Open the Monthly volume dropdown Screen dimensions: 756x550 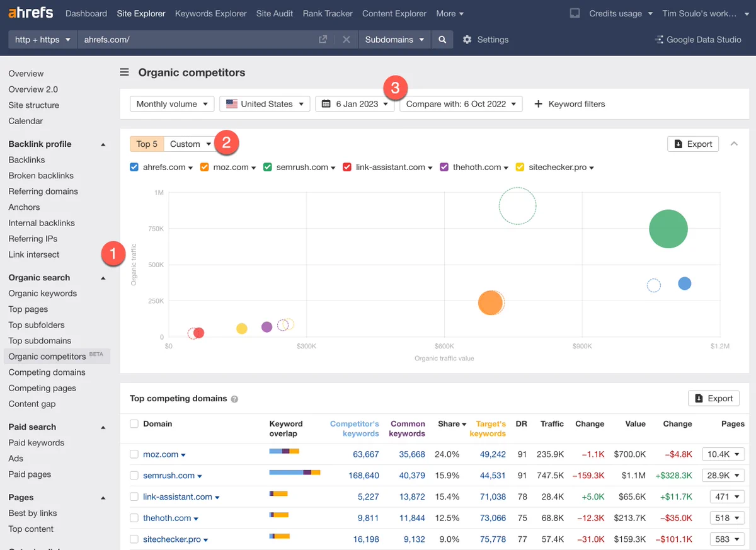pyautogui.click(x=172, y=104)
